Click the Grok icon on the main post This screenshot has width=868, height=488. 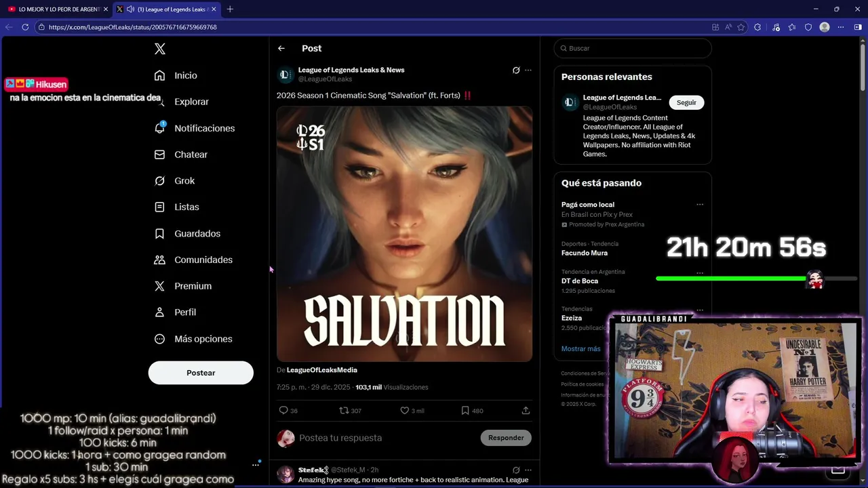[x=516, y=70]
